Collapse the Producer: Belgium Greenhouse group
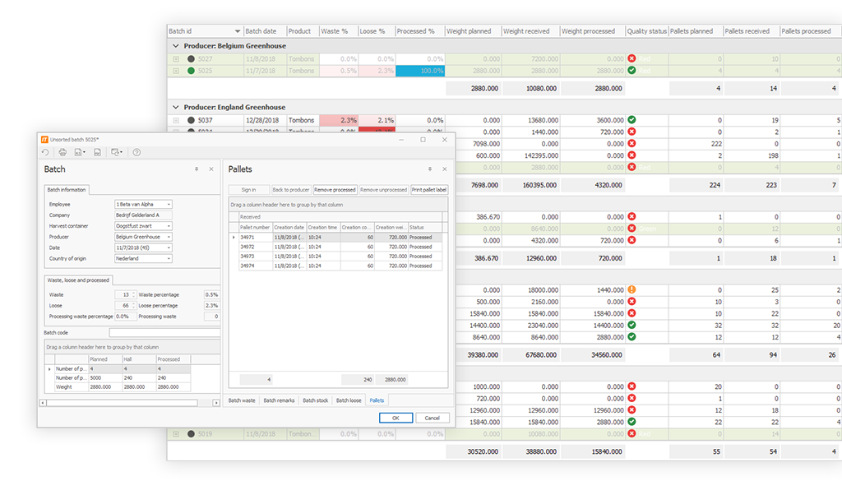Screen dimensions: 842x504 click(175, 46)
